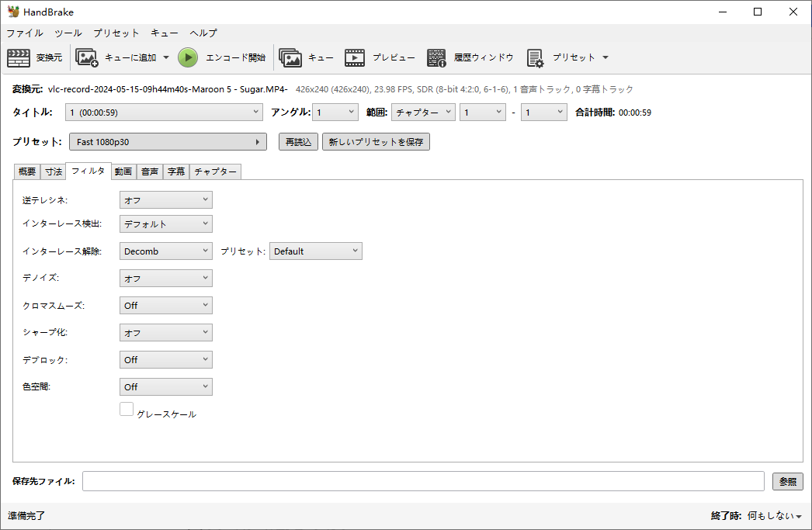812x530 pixels.
Task: Open the 終了時 何もしない dropdown
Action: [774, 516]
